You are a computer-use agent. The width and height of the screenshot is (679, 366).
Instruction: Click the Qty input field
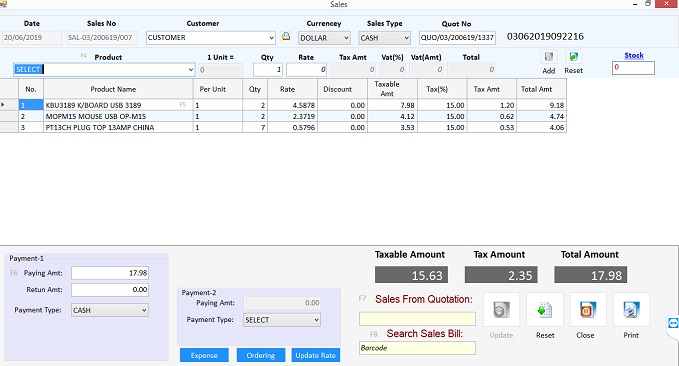(268, 69)
